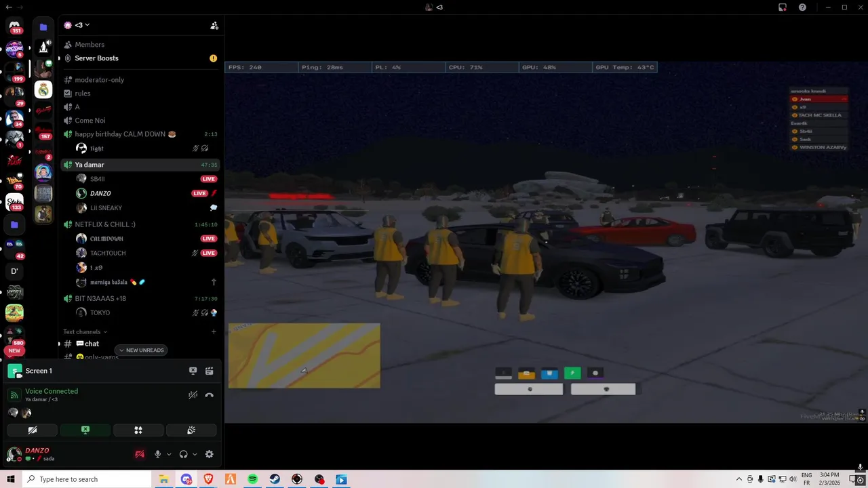This screenshot has width=868, height=488.
Task: Click the invite people icon
Action: coord(214,25)
